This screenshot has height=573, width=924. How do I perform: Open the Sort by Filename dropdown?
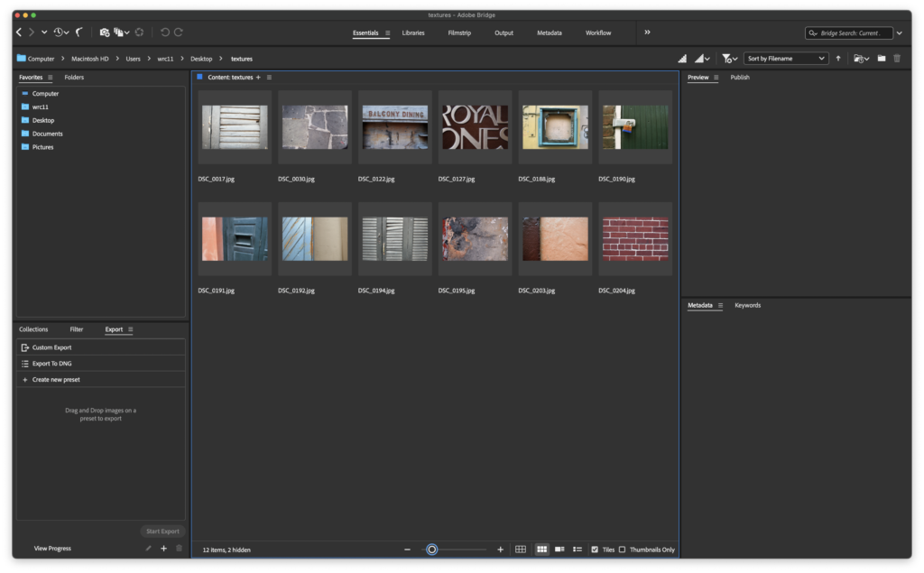[786, 59]
